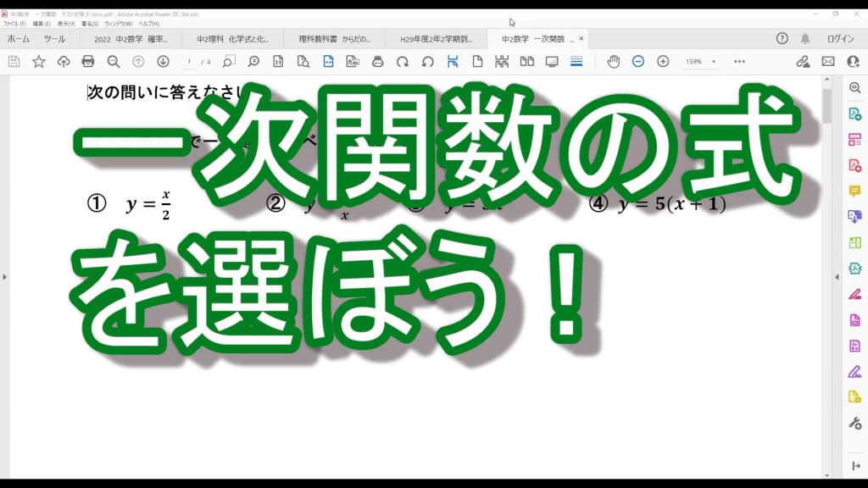Open the ファイル menu

click(x=14, y=24)
